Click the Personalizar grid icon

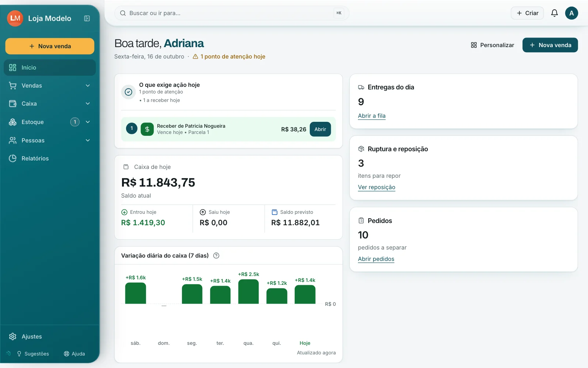point(474,45)
